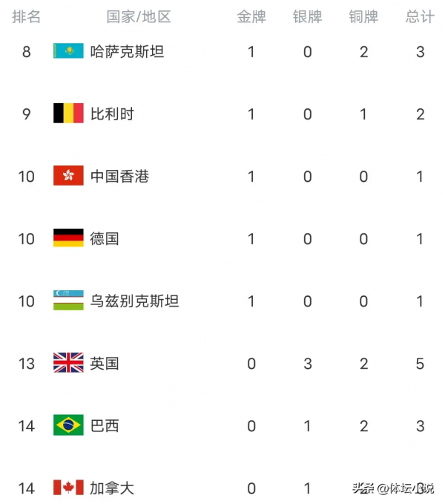Click the 英国 country name
This screenshot has height=504, width=445.
tap(105, 363)
